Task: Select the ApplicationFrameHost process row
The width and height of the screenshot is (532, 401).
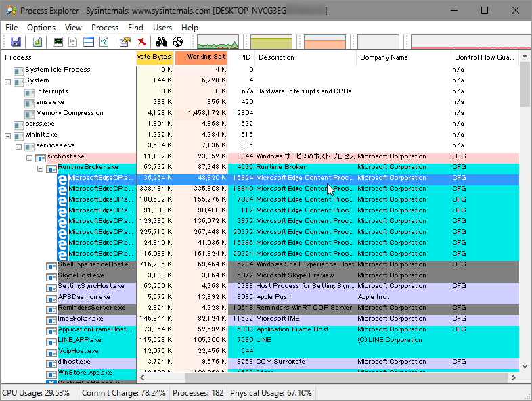Action: 260,329
